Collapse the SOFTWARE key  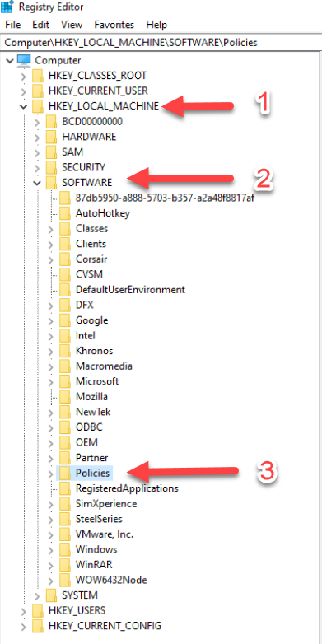[x=37, y=183]
